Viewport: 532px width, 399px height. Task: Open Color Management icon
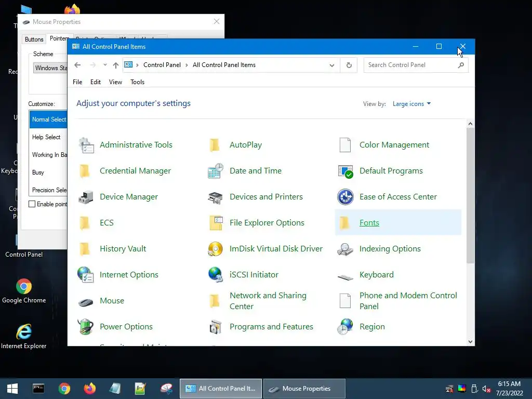coord(345,145)
